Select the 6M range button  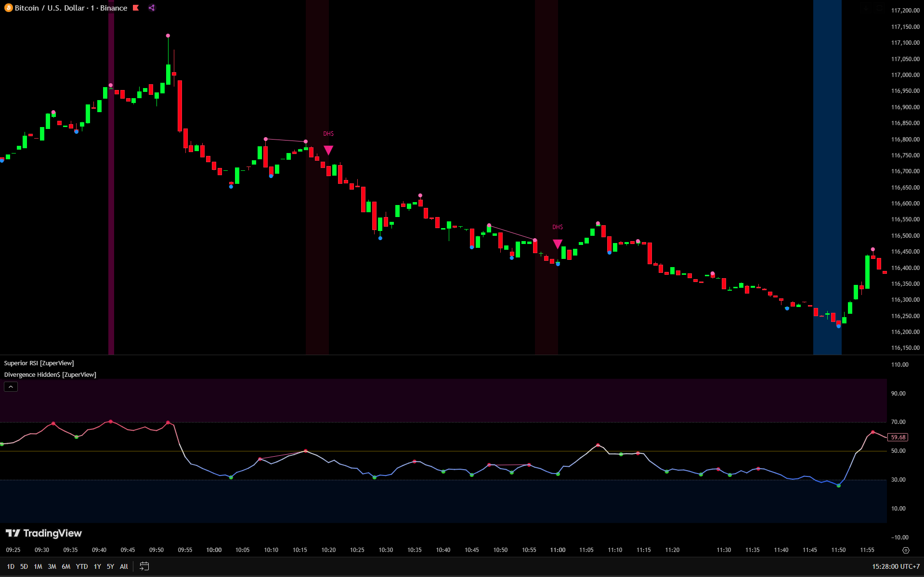66,566
